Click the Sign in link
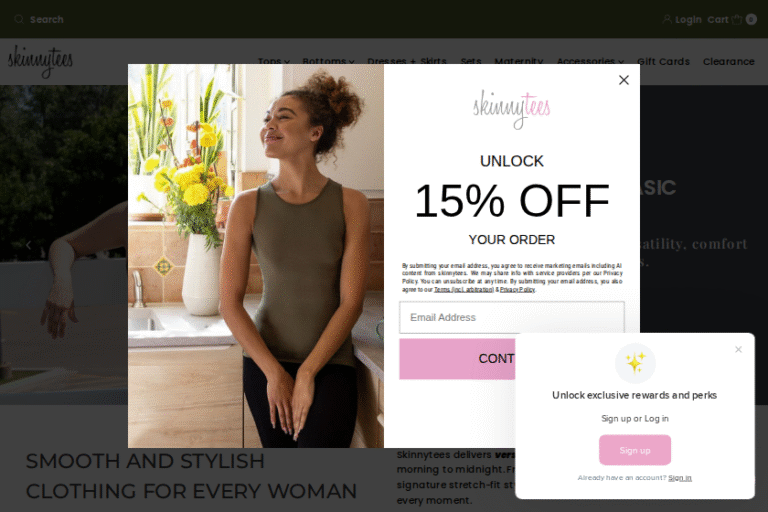The width and height of the screenshot is (768, 512). (x=680, y=478)
